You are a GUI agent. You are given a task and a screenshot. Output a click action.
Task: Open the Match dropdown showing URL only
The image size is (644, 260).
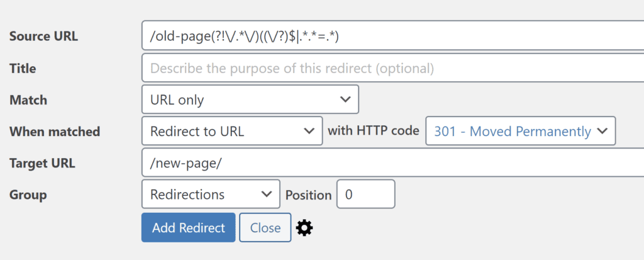coord(250,99)
